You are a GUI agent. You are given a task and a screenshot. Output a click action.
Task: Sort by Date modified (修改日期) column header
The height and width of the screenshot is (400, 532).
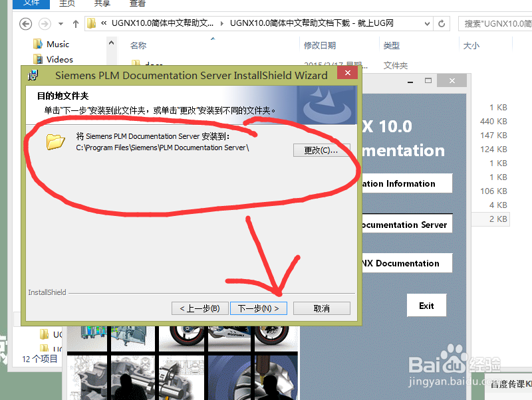320,45
